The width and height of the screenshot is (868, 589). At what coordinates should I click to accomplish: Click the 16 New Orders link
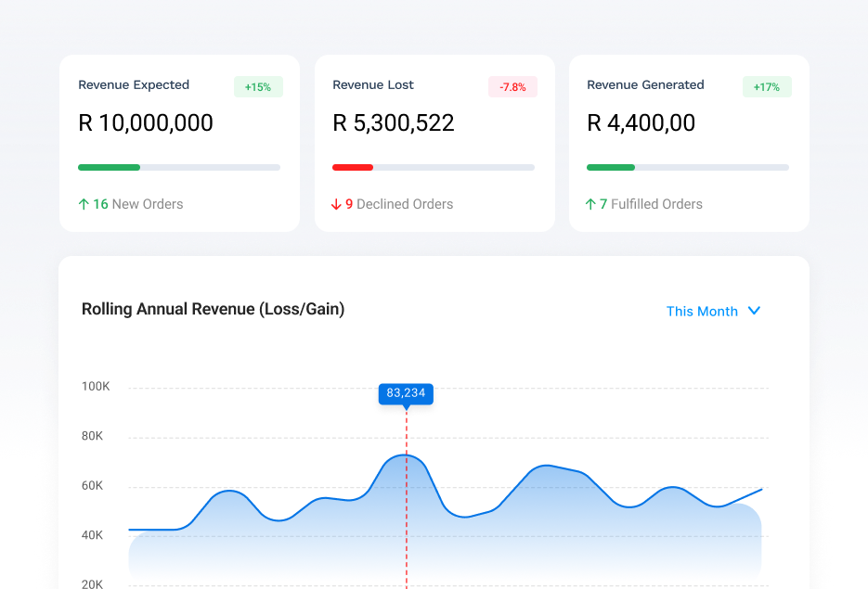[137, 204]
